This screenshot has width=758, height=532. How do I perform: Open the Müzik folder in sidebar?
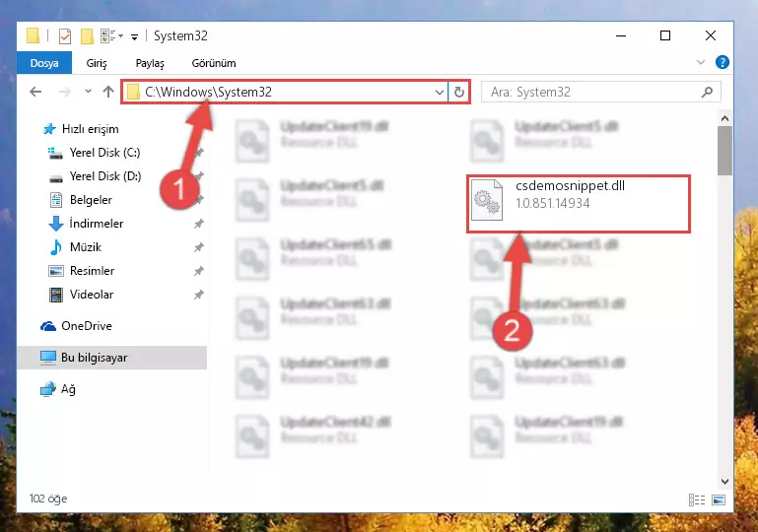pyautogui.click(x=86, y=247)
